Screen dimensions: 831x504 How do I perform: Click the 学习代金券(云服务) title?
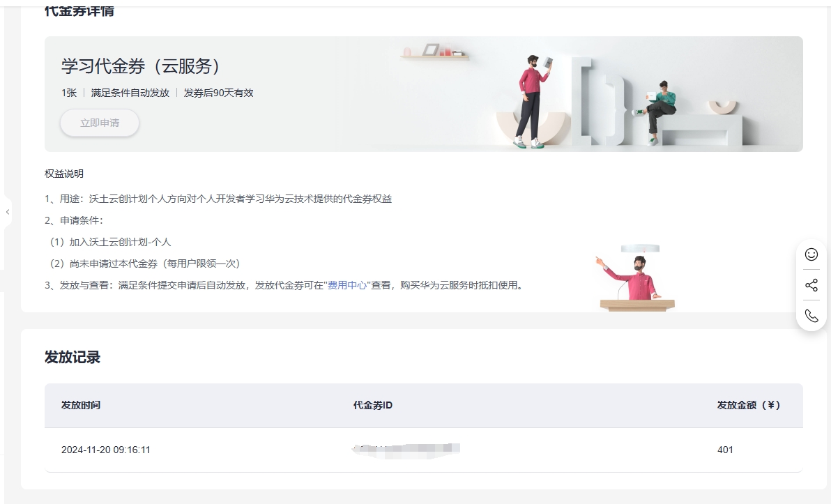(141, 66)
